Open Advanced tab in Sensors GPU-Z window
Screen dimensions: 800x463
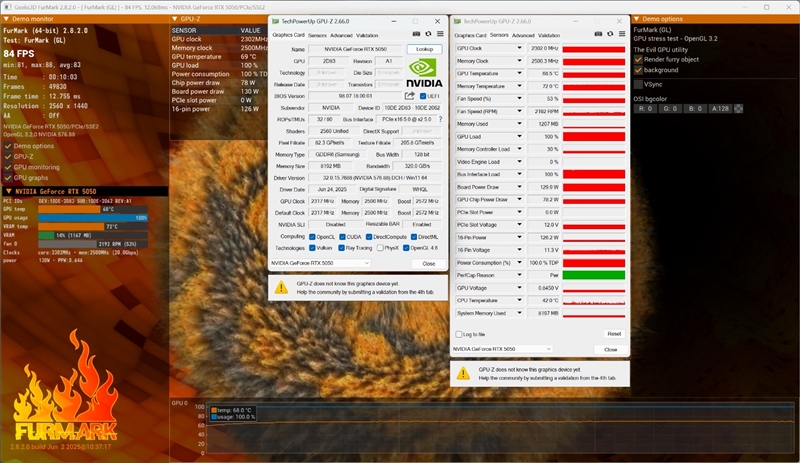[x=523, y=35]
